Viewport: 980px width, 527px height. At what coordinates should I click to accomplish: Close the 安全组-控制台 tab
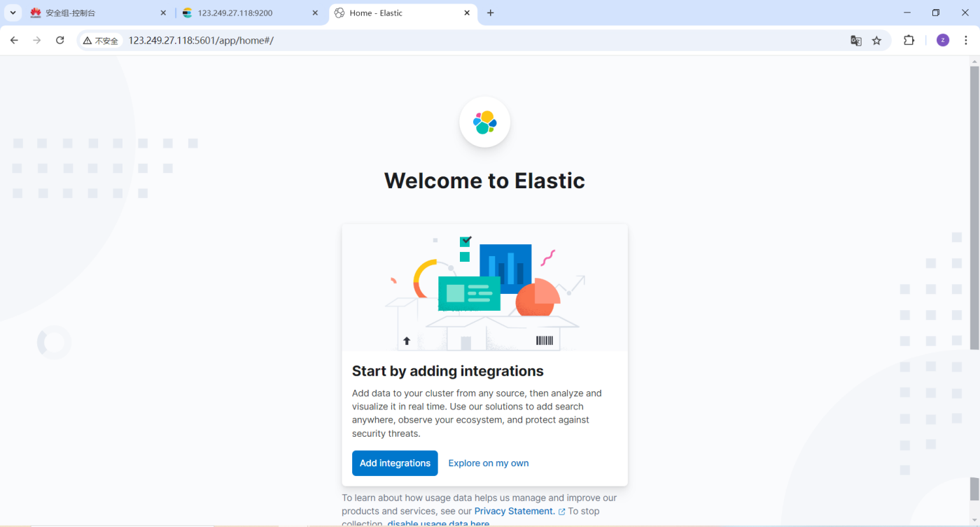tap(164, 13)
